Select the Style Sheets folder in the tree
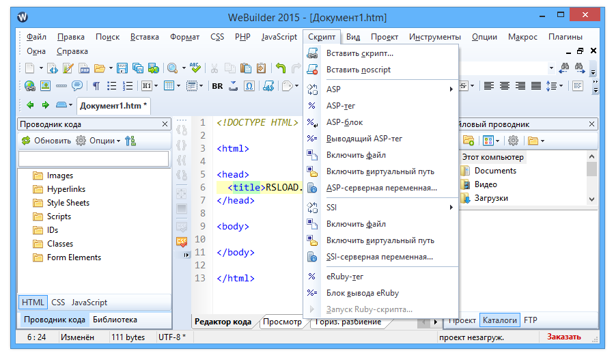 pos(68,203)
